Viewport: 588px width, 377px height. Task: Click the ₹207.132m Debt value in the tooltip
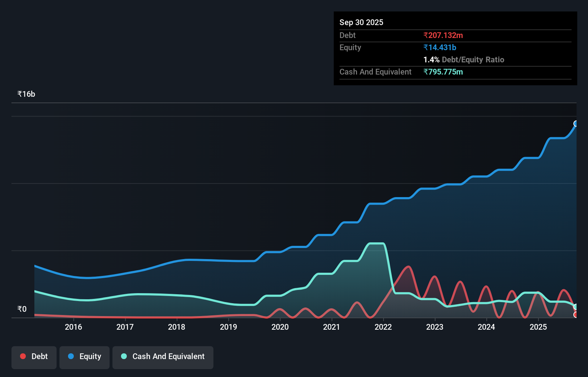(443, 35)
